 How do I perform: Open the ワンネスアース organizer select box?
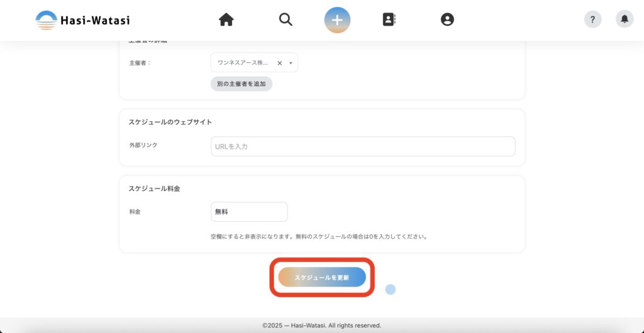(243, 63)
